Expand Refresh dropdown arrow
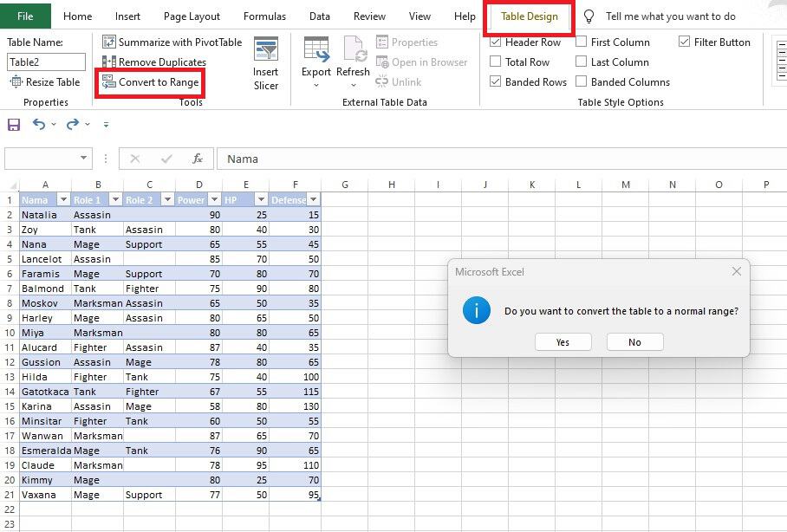Image resolution: width=787 pixels, height=532 pixels. click(354, 85)
